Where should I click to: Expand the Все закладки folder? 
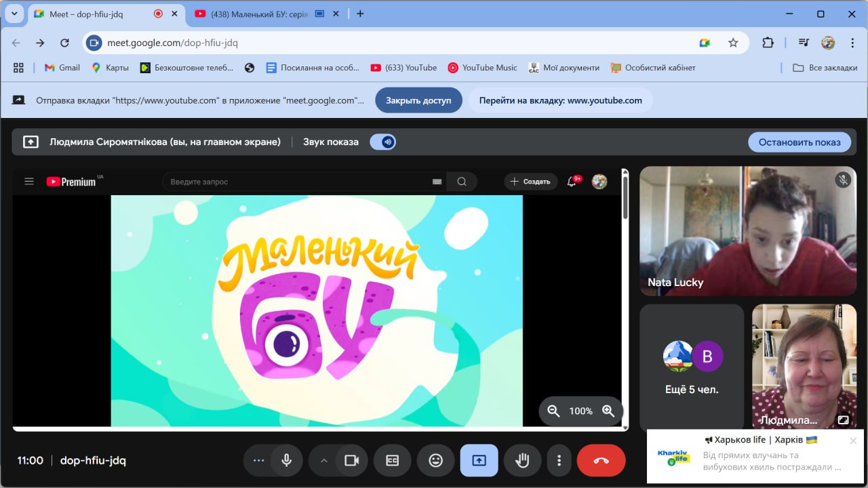(x=825, y=68)
